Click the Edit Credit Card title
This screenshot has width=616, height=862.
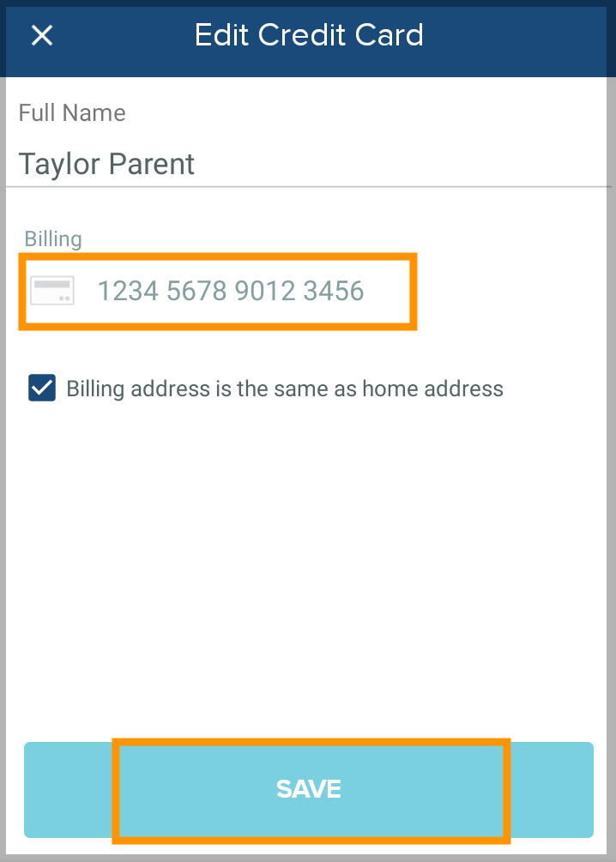tap(309, 36)
